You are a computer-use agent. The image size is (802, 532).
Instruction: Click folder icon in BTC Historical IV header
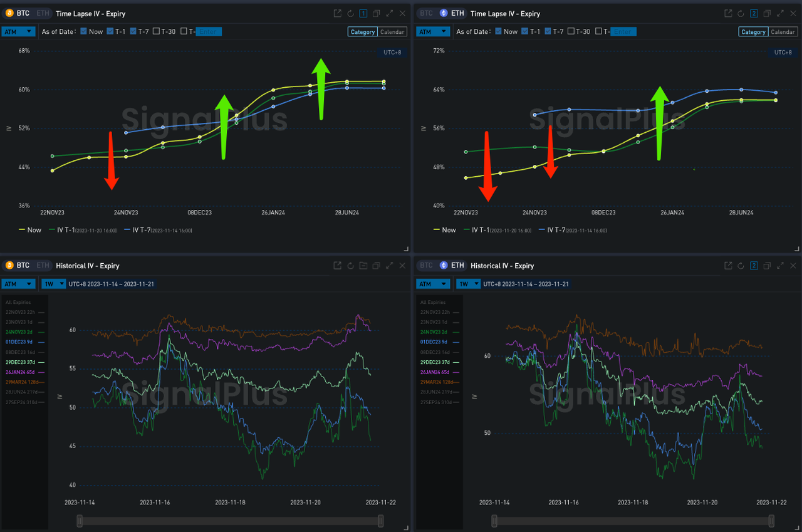click(363, 266)
